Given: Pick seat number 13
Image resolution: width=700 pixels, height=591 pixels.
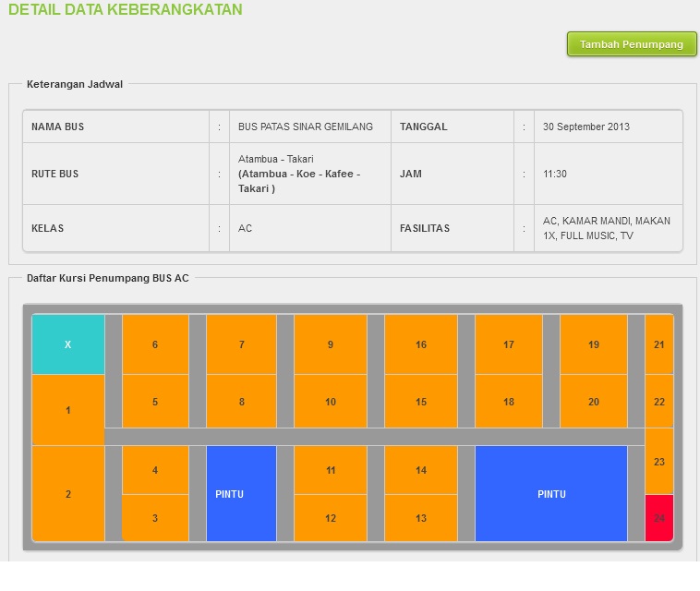Looking at the screenshot, I should click(x=421, y=518).
